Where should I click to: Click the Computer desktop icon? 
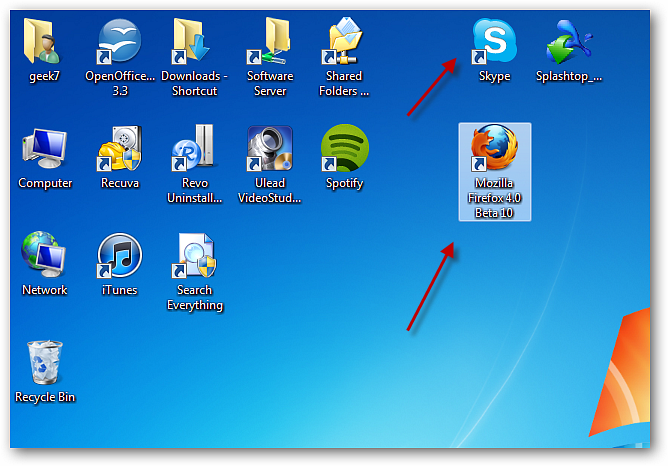point(44,148)
